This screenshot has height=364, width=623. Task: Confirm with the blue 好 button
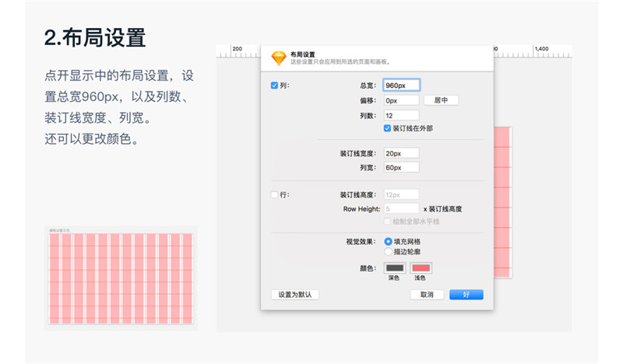point(466,295)
